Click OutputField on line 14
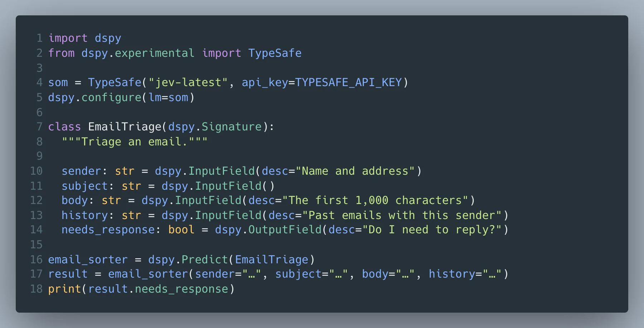Image resolution: width=644 pixels, height=328 pixels. [x=285, y=230]
